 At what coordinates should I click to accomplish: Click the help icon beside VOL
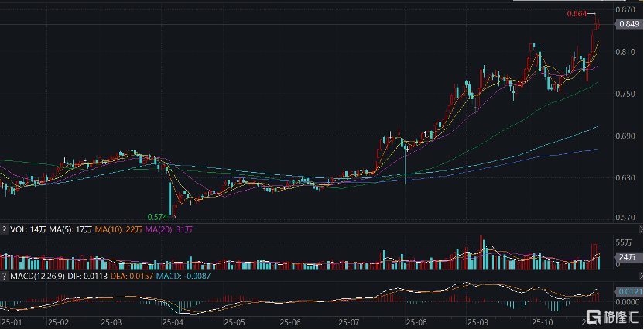pyautogui.click(x=4, y=229)
